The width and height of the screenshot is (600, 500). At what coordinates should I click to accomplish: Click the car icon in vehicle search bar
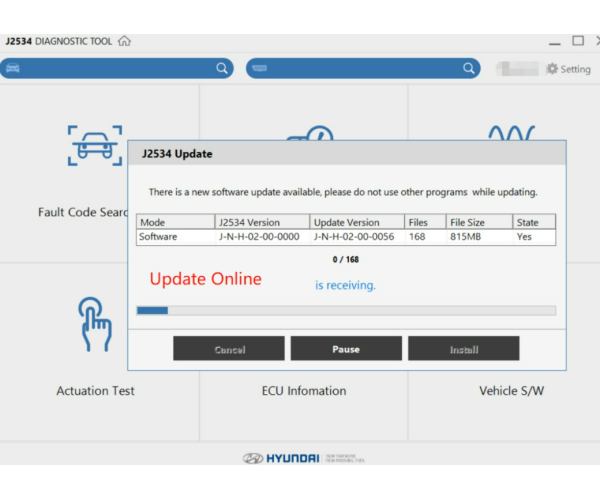tap(13, 68)
